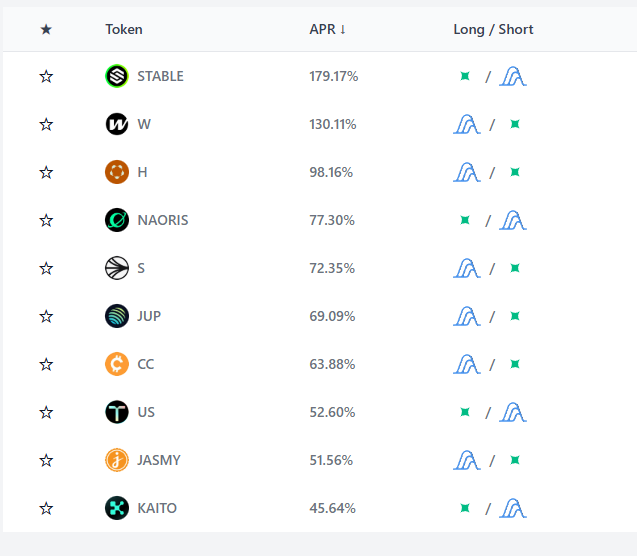Open the STABLE token name
The width and height of the screenshot is (637, 556).
pyautogui.click(x=160, y=76)
